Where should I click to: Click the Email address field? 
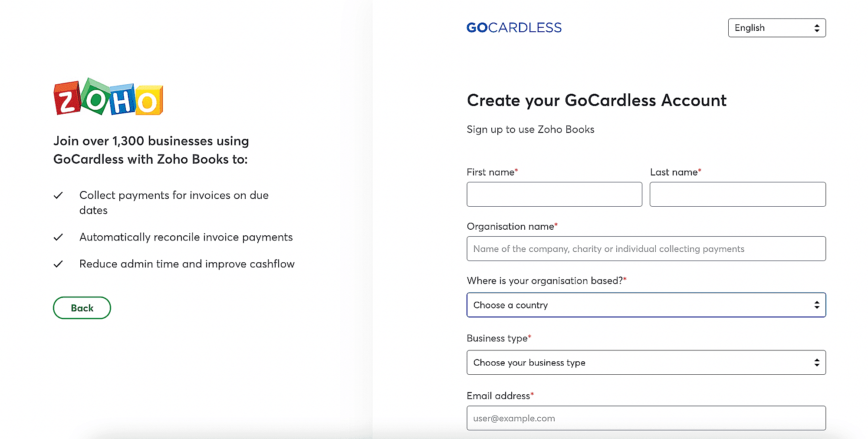point(646,418)
